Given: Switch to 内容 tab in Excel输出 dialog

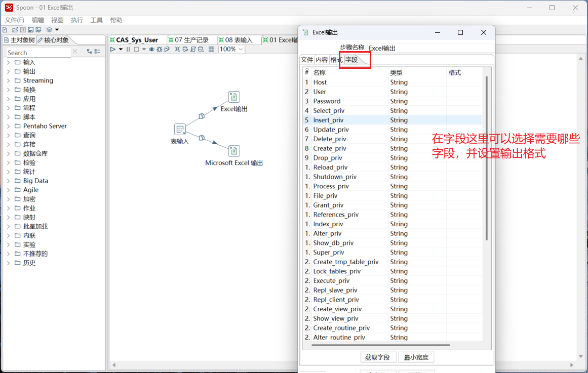Looking at the screenshot, I should pyautogui.click(x=322, y=60).
